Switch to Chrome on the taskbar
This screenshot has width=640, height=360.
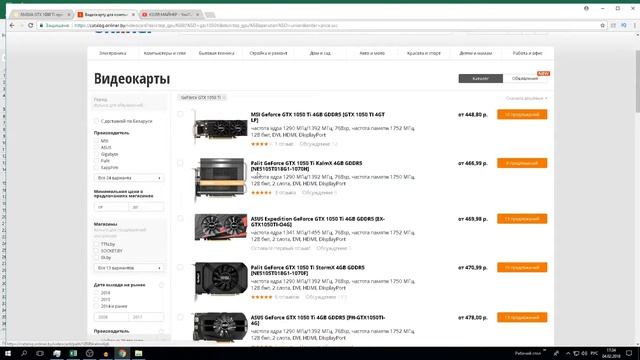pyautogui.click(x=122, y=353)
